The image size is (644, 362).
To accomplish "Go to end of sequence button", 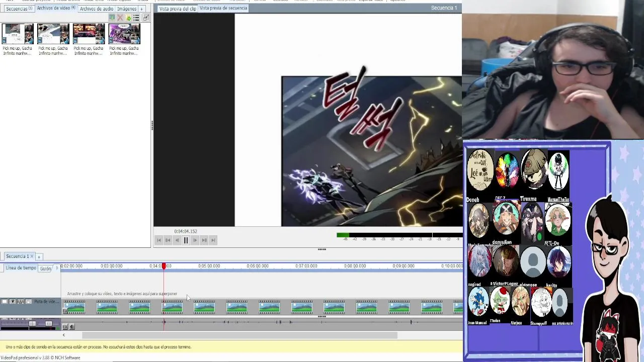I will point(213,240).
